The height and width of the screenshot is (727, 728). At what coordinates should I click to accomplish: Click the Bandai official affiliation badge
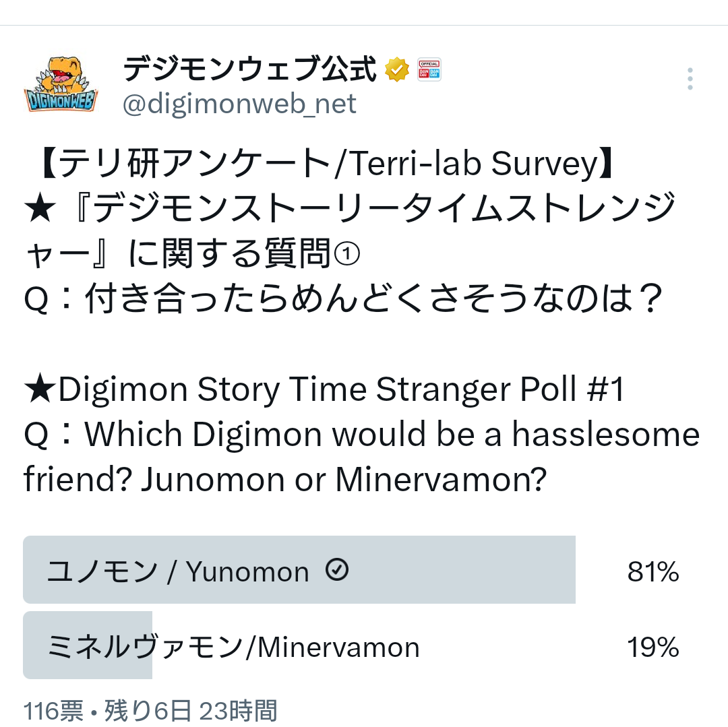[429, 70]
